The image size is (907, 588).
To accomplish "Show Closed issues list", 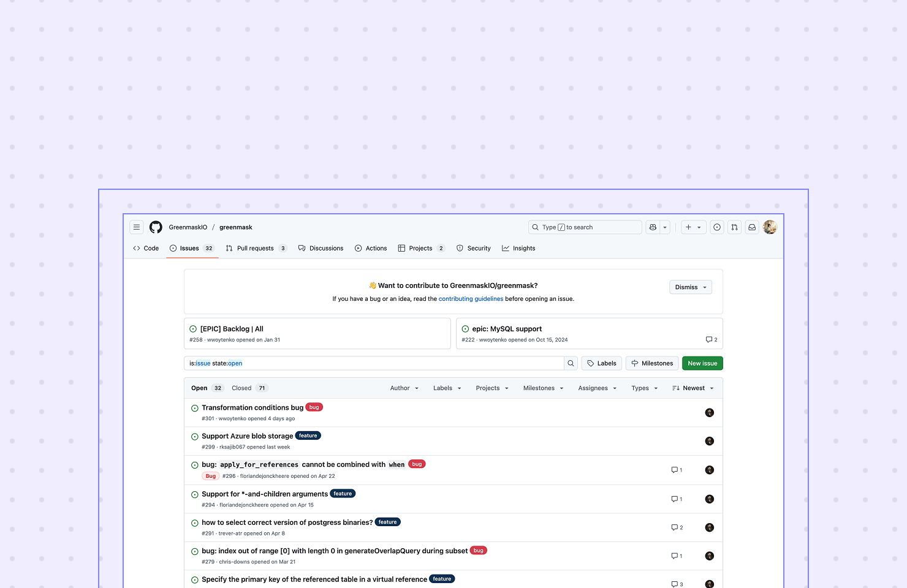I will (x=249, y=388).
